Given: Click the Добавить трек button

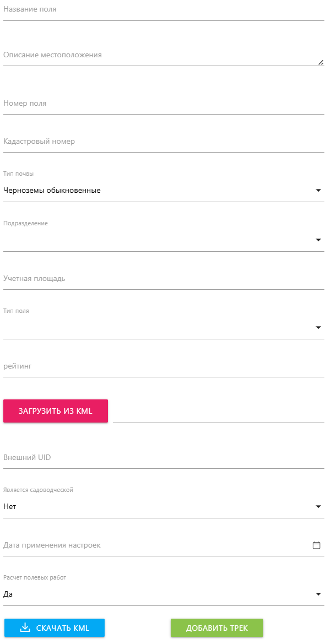Looking at the screenshot, I should 217,628.
